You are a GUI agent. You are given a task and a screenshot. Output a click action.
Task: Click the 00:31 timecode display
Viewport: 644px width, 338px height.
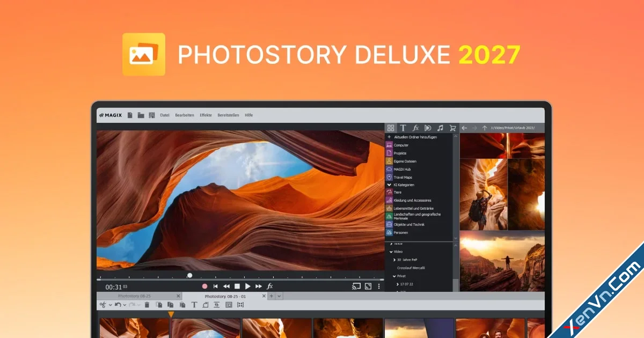[x=116, y=287]
